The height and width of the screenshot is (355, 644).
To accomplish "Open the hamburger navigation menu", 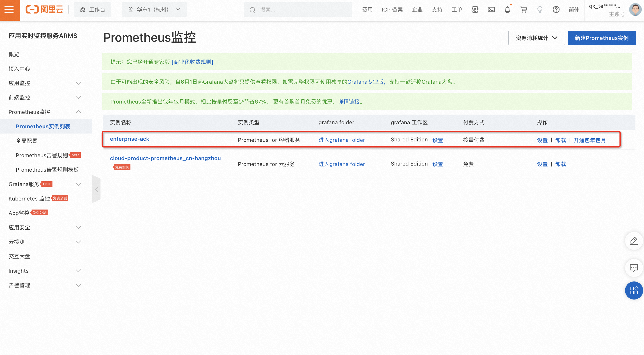I will [x=9, y=10].
